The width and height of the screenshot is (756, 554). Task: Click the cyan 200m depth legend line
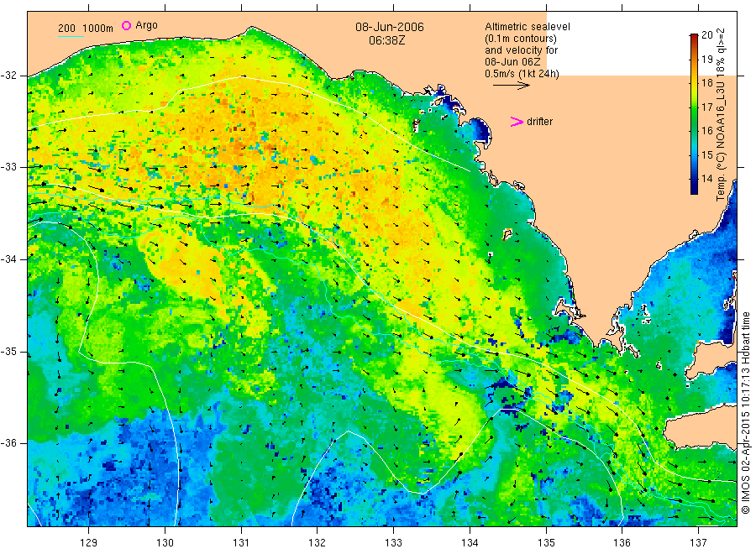[71, 36]
